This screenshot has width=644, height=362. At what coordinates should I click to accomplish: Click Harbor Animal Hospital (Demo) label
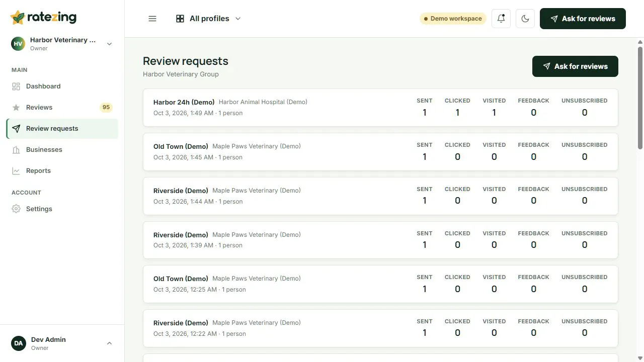click(263, 102)
